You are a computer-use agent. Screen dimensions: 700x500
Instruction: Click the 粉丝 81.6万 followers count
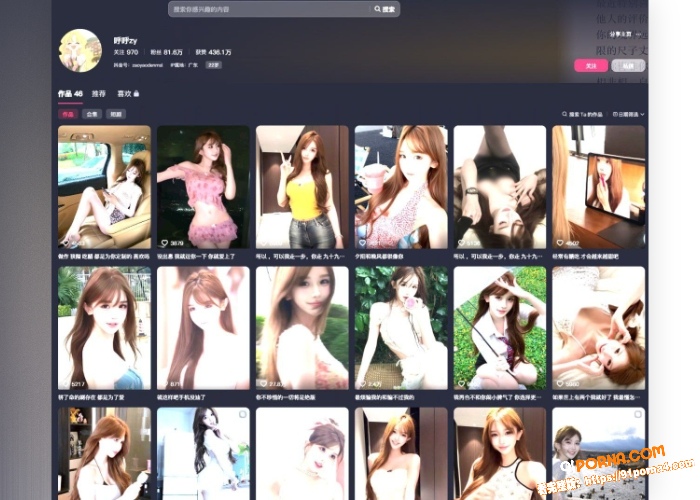(x=167, y=52)
